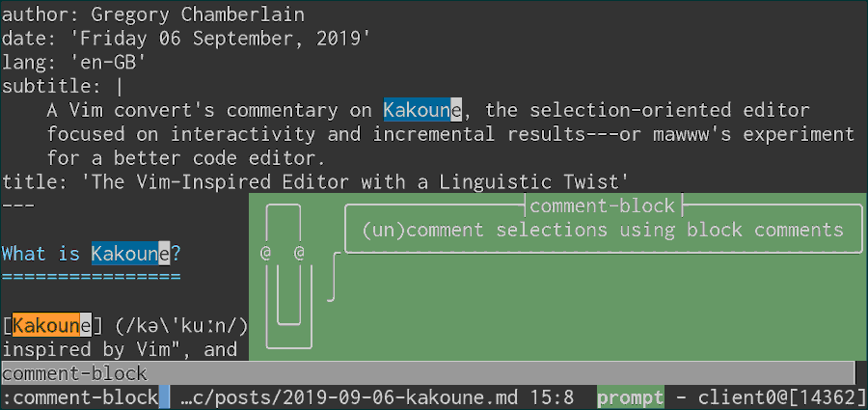Click the heading underline of equals signs
Screen dimensions: 868x410
coord(92,277)
